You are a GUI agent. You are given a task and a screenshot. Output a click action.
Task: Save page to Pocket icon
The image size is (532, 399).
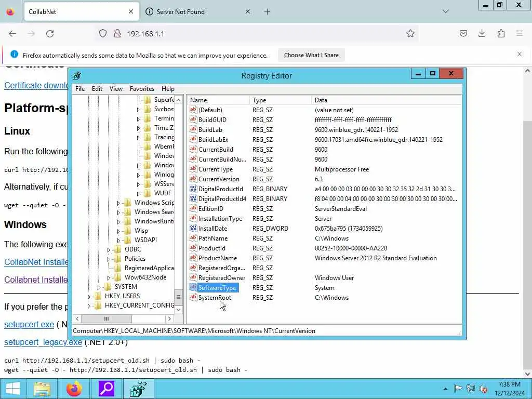(x=463, y=33)
